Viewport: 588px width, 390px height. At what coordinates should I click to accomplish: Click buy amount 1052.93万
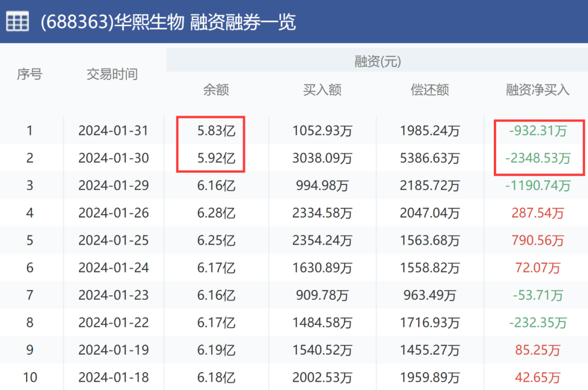[x=322, y=131]
